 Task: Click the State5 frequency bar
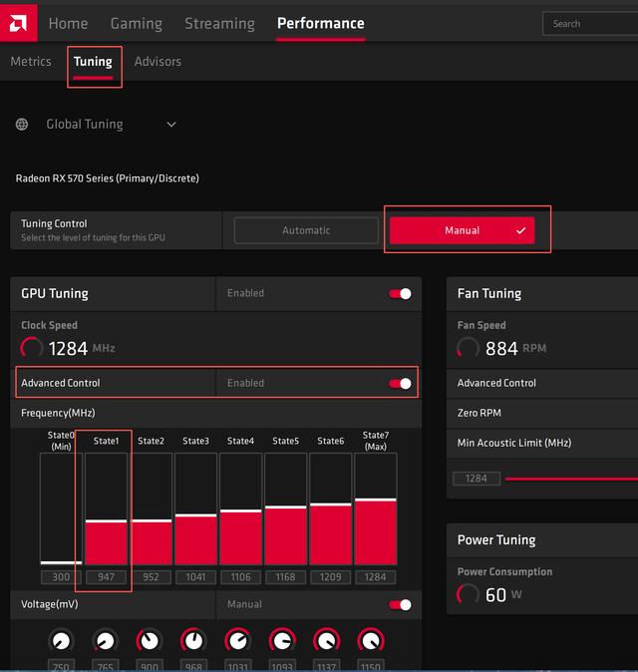click(x=286, y=508)
